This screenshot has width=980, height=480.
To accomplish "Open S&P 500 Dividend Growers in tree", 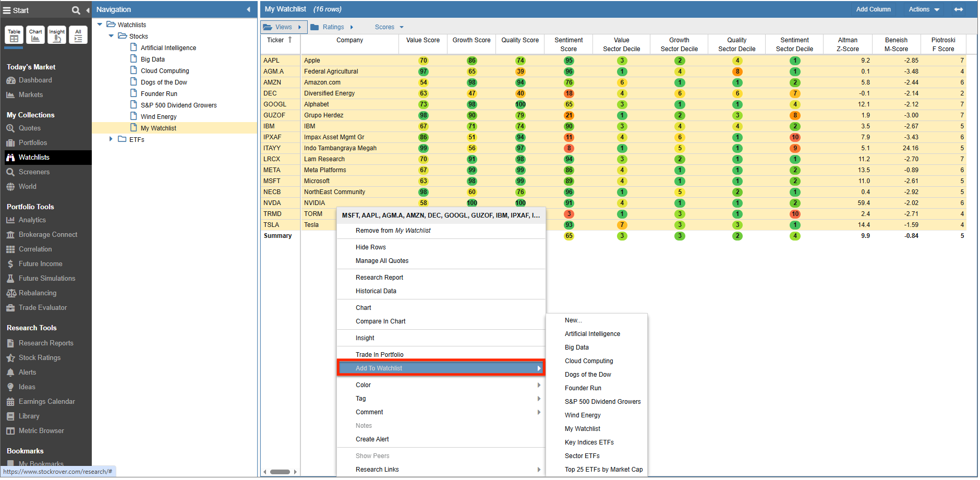I will pyautogui.click(x=178, y=105).
